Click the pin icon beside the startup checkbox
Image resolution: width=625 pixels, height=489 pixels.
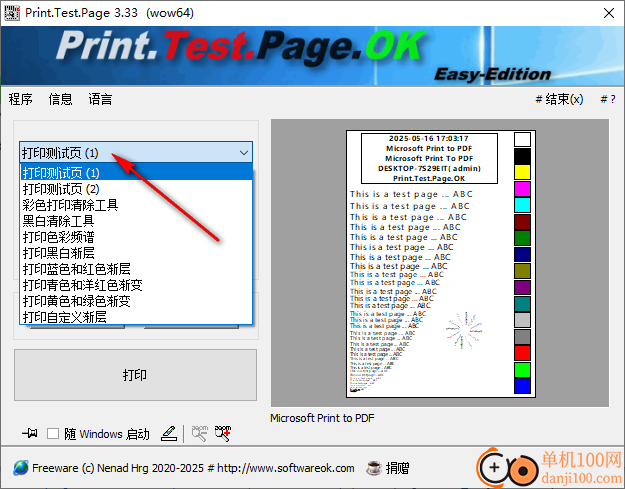[29, 433]
